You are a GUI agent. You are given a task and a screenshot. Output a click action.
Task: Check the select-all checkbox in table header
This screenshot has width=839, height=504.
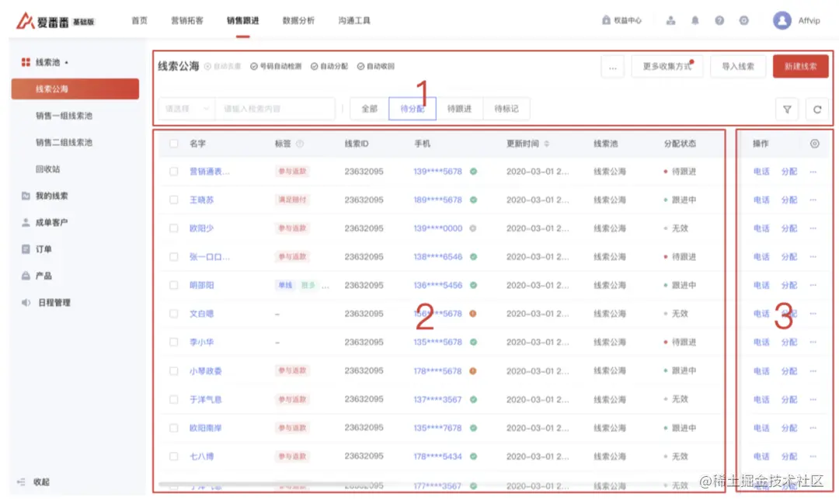coord(173,144)
